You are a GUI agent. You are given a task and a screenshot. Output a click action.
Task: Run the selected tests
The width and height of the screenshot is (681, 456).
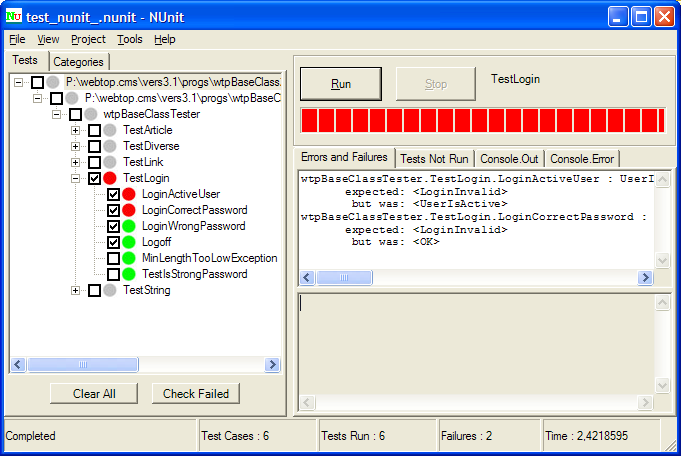[x=341, y=84]
